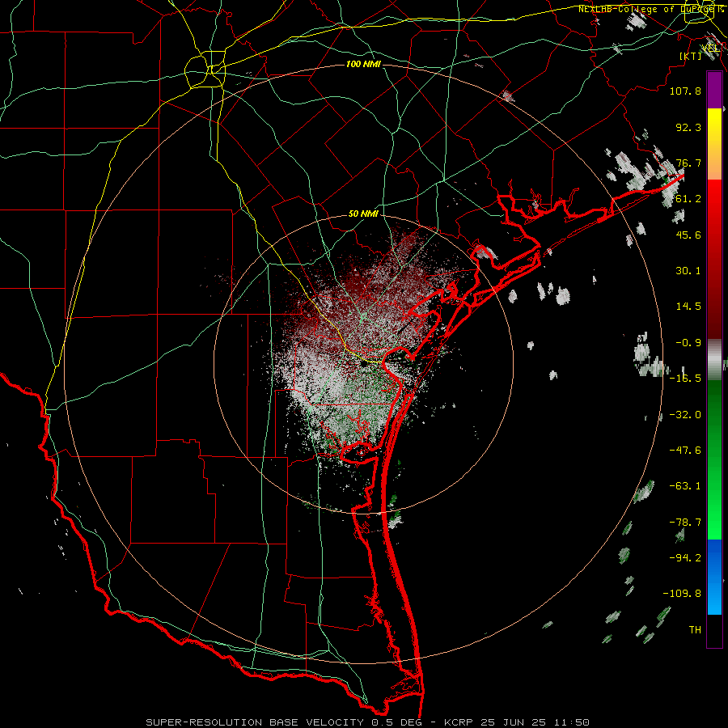Click the 45.6 velocity scale value
The height and width of the screenshot is (728, 728).
tap(688, 235)
